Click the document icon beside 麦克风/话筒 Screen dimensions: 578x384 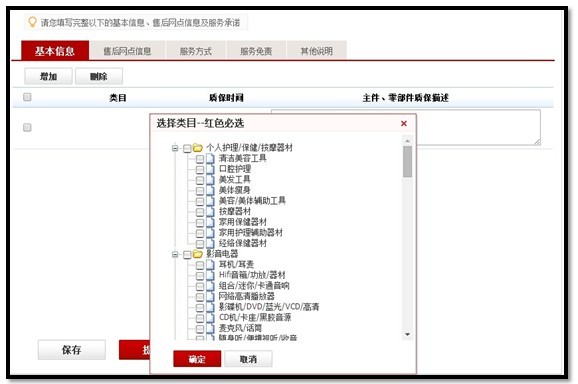pyautogui.click(x=210, y=328)
